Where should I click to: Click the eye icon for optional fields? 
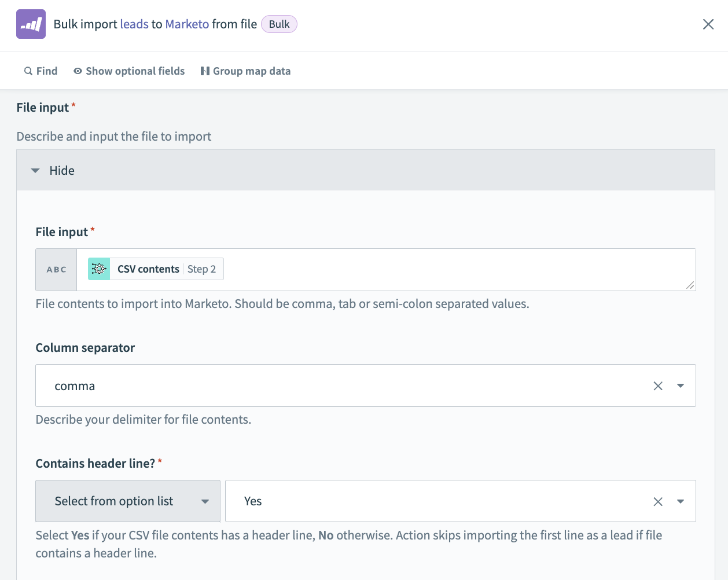pyautogui.click(x=78, y=71)
